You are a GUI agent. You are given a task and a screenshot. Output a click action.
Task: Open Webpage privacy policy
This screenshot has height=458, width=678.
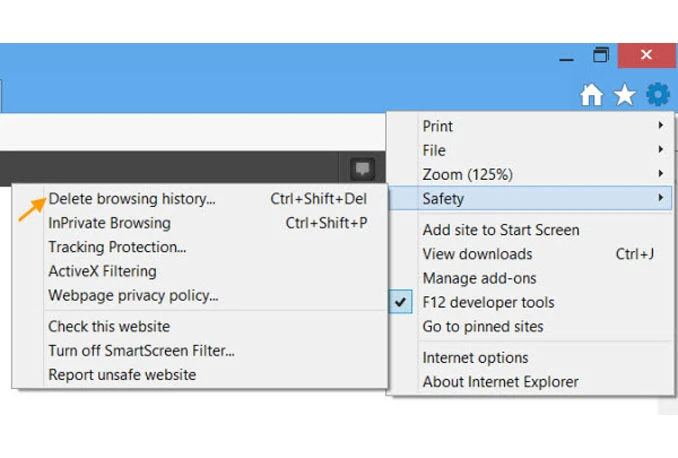point(200,296)
